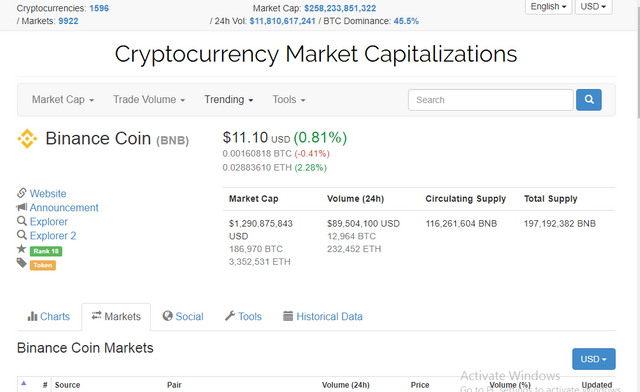Image resolution: width=640 pixels, height=392 pixels.
Task: Click the magnifier icon beside Explorer 2
Action: pos(22,235)
